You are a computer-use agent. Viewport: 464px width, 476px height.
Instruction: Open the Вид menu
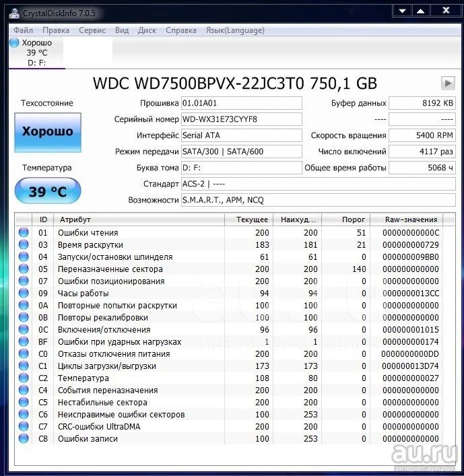point(122,30)
